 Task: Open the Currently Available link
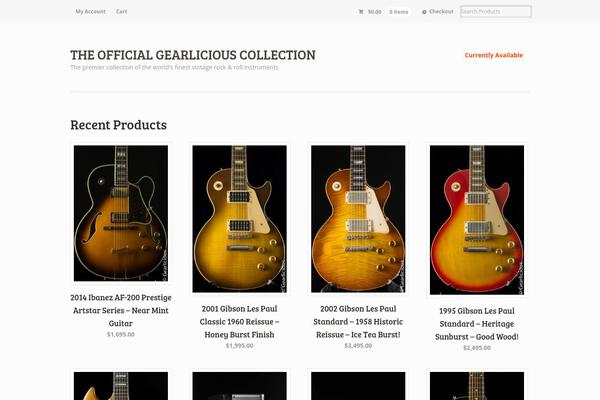[493, 55]
